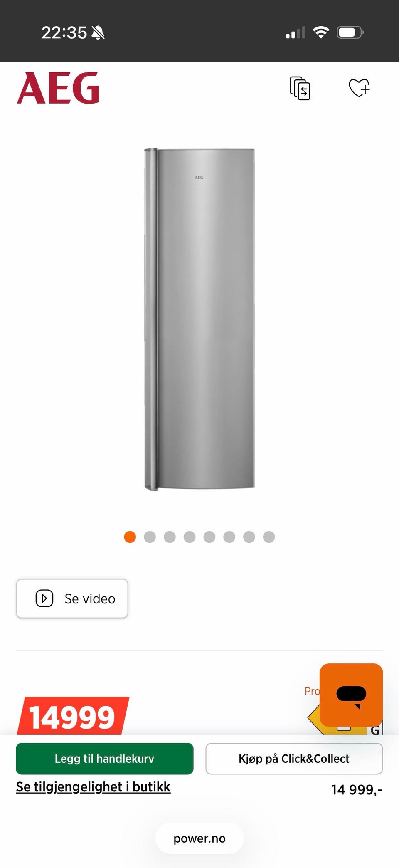Jump to the second image dot
The width and height of the screenshot is (399, 868).
[150, 537]
